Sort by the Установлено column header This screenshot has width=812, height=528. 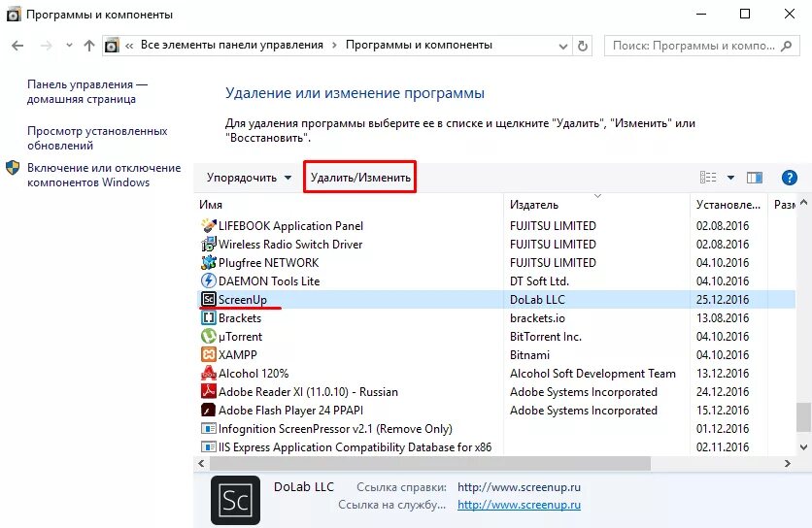pos(728,205)
